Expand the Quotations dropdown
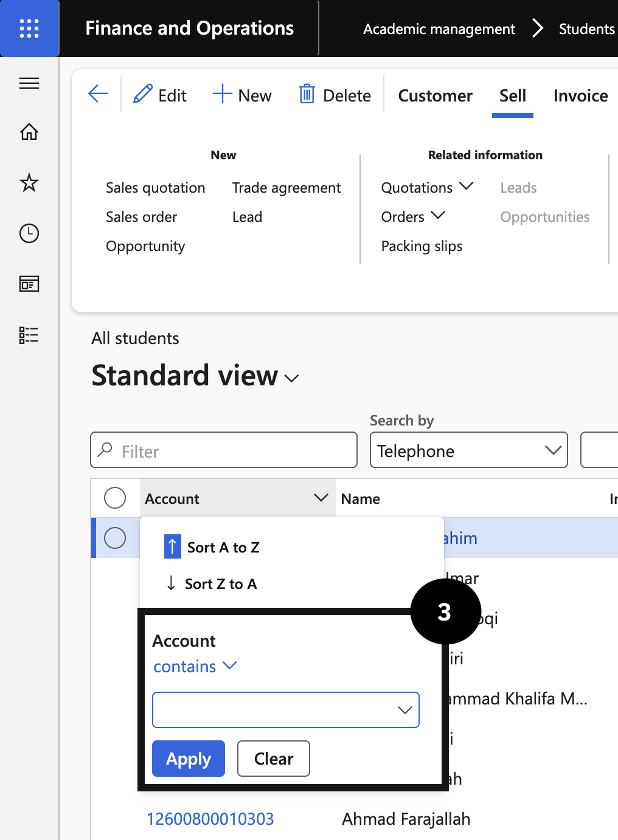Image resolution: width=618 pixels, height=840 pixels. click(427, 187)
